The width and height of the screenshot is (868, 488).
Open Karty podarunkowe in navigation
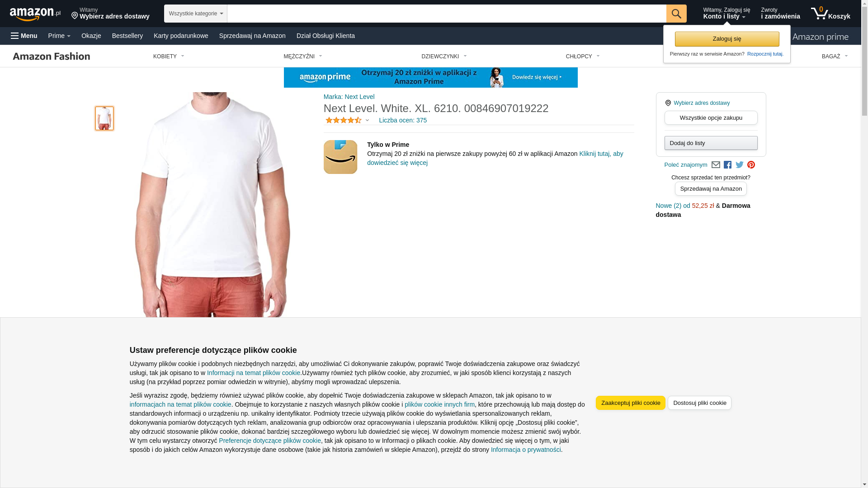click(181, 36)
